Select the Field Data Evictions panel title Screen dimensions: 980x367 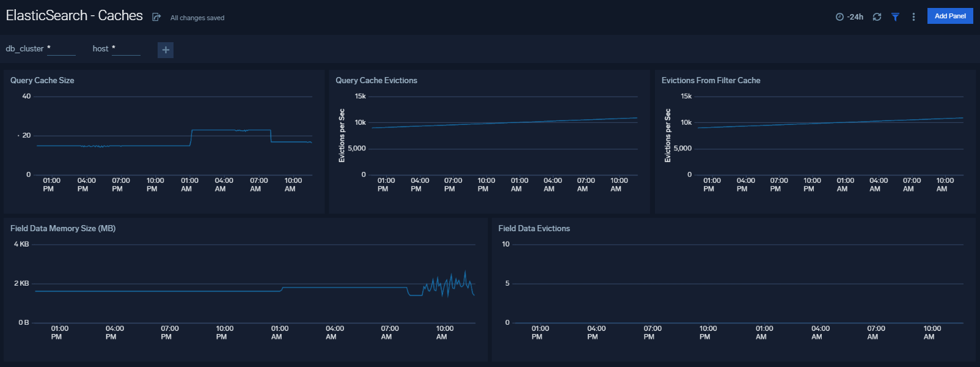tap(534, 228)
